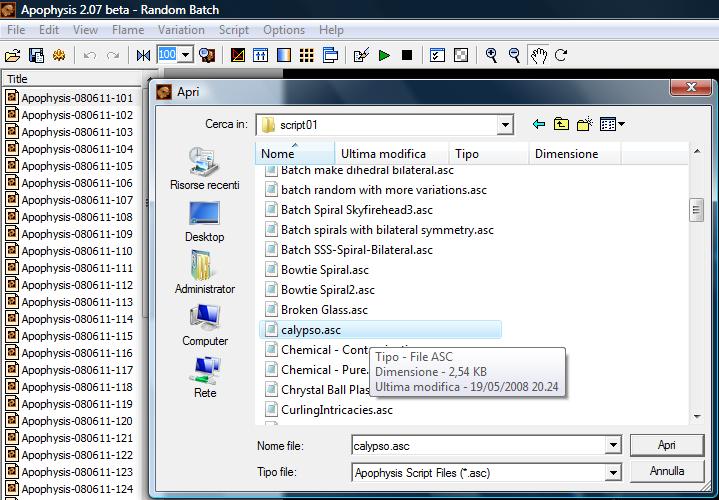Click the Open folder toolbar icon
Image resolution: width=719 pixels, height=500 pixels.
[12, 56]
